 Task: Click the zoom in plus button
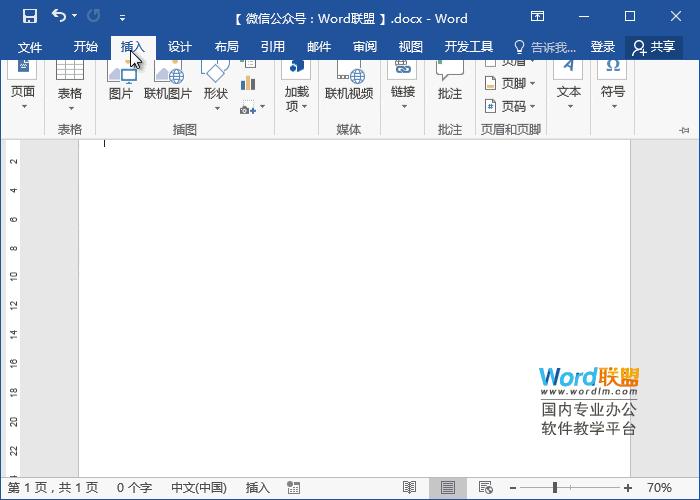(628, 488)
